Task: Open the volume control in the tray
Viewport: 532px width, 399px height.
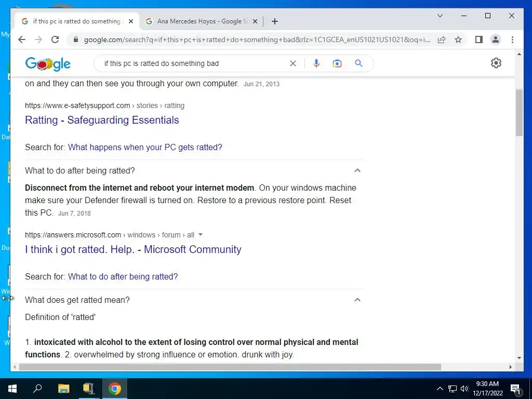Action: tap(464, 389)
